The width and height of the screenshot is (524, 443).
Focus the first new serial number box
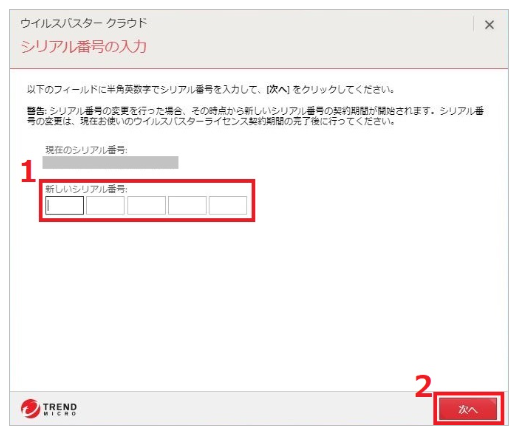pos(64,205)
